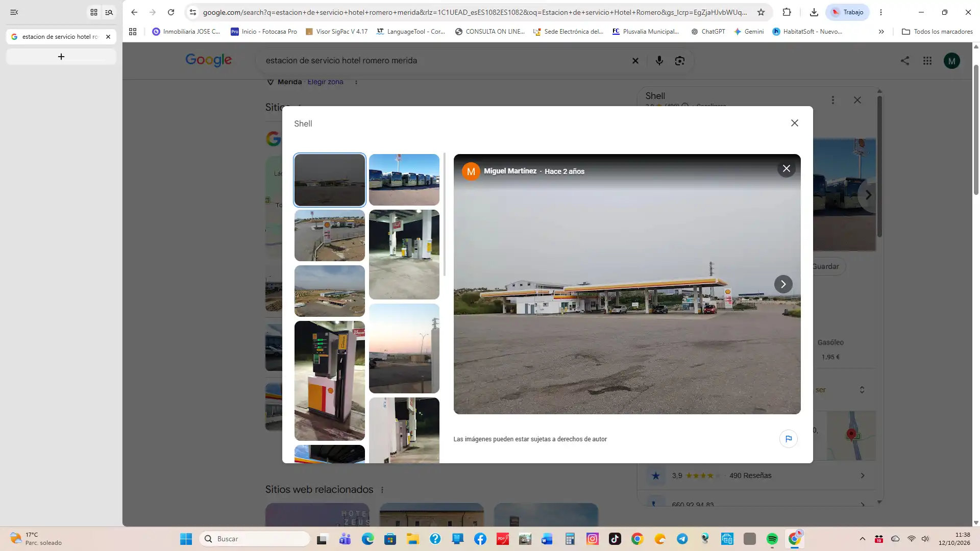Viewport: 980px width, 551px height.
Task: Open the Trabajo profile menu
Action: click(848, 12)
